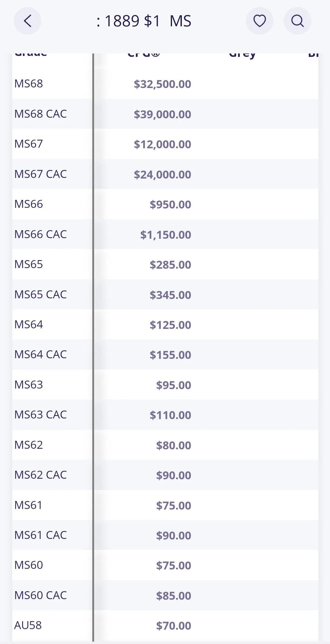Tap the back arrow button
The width and height of the screenshot is (330, 644).
28,21
